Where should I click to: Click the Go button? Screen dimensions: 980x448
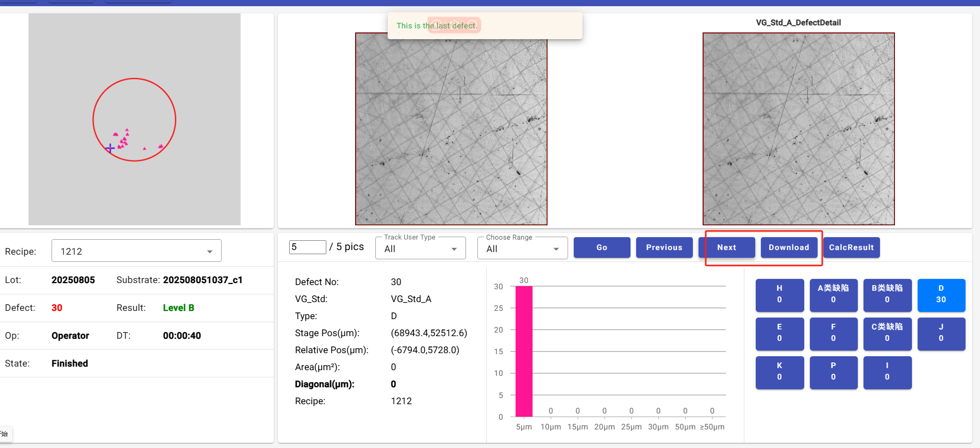[x=602, y=247]
